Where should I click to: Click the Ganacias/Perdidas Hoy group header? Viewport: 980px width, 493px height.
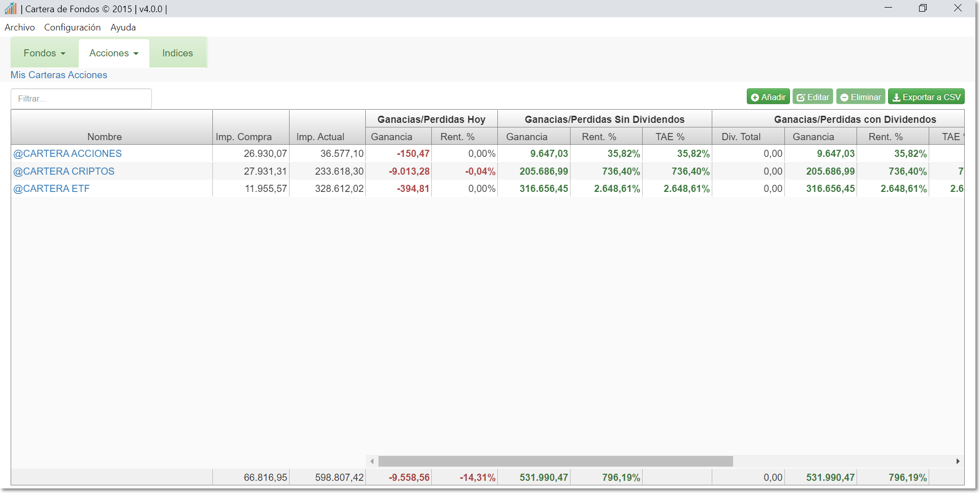(431, 119)
